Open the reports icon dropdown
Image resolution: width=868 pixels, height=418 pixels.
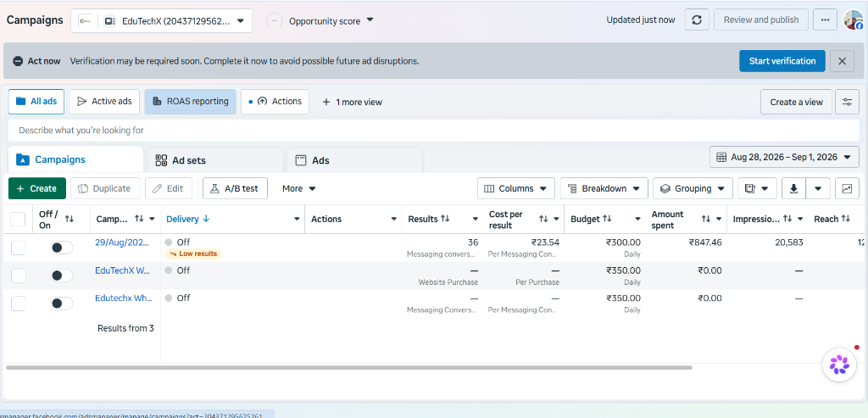tap(757, 188)
